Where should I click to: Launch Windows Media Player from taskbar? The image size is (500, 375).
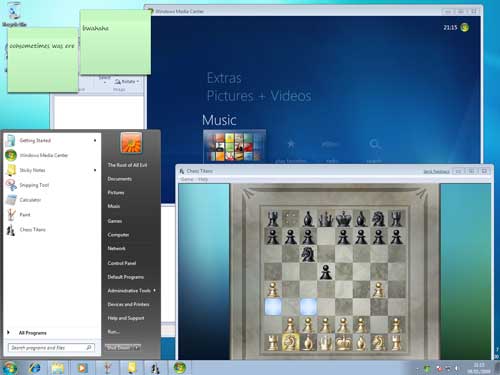(x=82, y=368)
